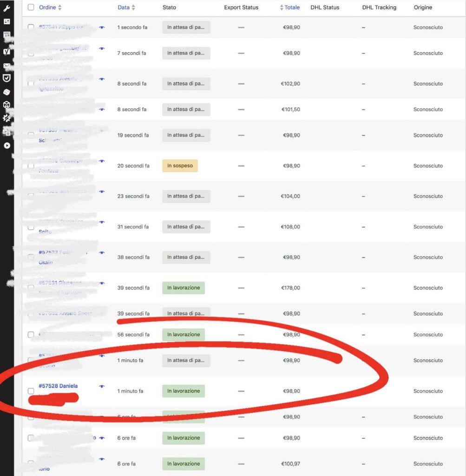The image size is (466, 476).
Task: Click the yellow 'In sospeso' status badge
Action: click(x=180, y=166)
